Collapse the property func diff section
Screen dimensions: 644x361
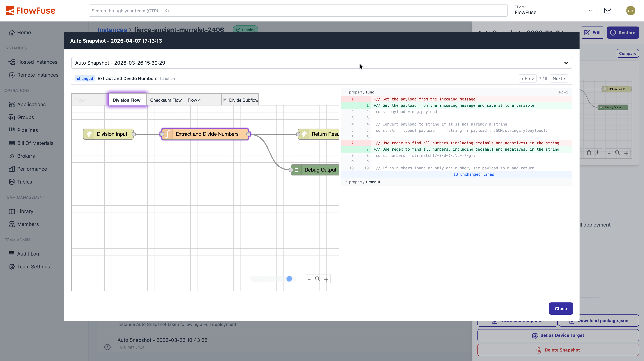pyautogui.click(x=347, y=92)
